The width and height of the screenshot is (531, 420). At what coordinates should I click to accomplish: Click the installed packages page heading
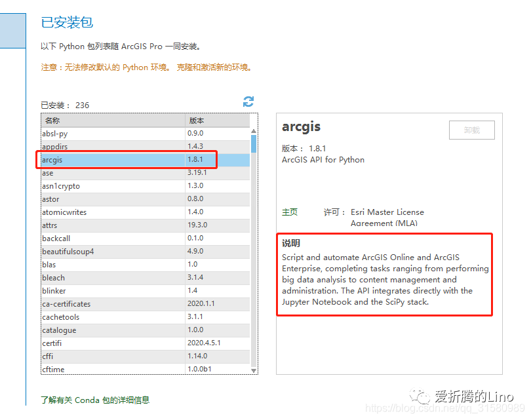pyautogui.click(x=67, y=22)
